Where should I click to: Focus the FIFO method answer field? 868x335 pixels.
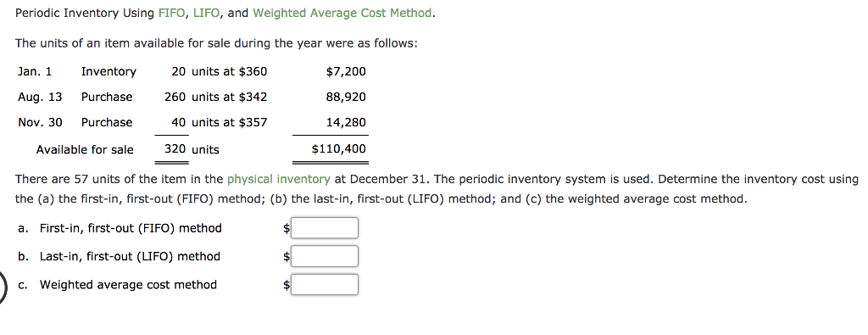325,227
